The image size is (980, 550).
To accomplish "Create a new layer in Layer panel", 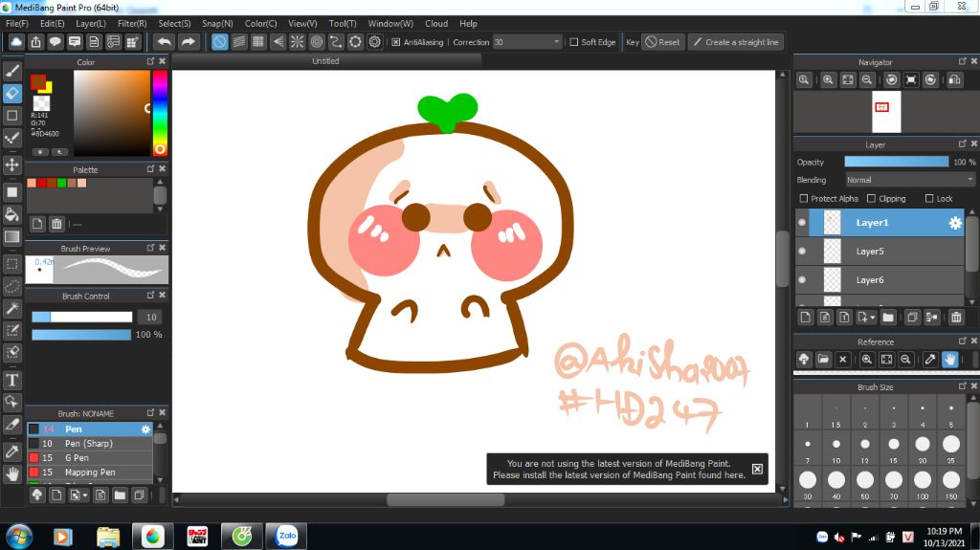I will pyautogui.click(x=806, y=318).
